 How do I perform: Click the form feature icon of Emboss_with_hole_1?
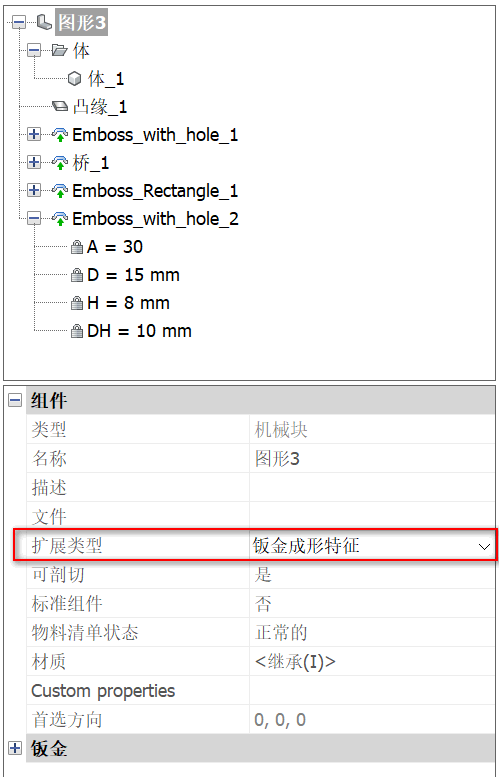(x=59, y=135)
